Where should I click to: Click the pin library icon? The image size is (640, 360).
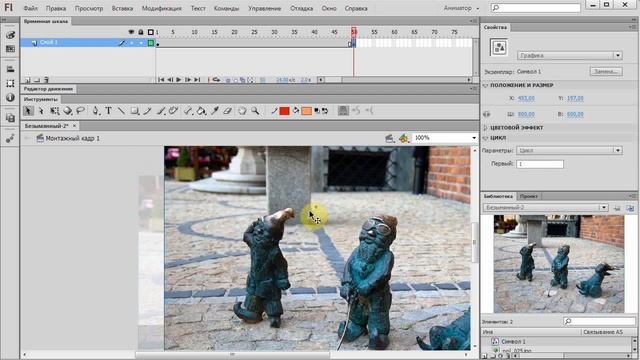click(617, 208)
